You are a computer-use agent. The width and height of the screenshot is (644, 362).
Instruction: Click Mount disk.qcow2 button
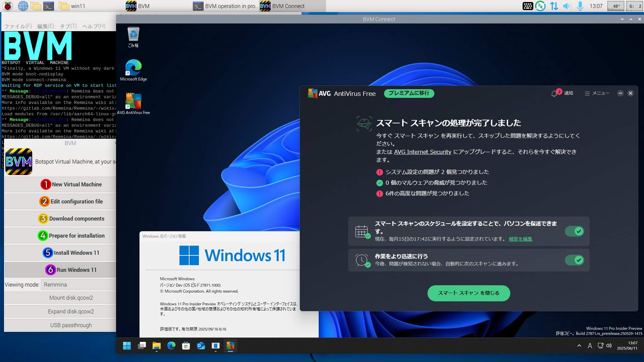[60, 298]
